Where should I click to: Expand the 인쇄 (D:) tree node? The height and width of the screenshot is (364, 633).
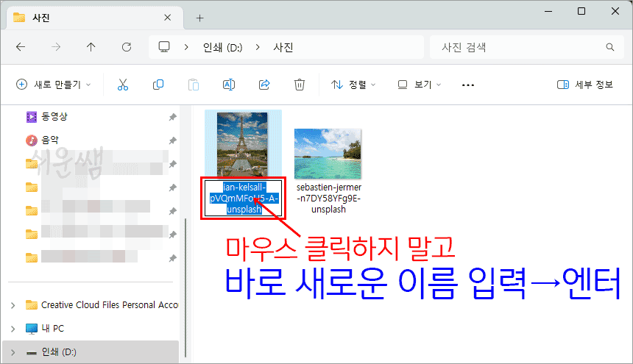(x=13, y=352)
